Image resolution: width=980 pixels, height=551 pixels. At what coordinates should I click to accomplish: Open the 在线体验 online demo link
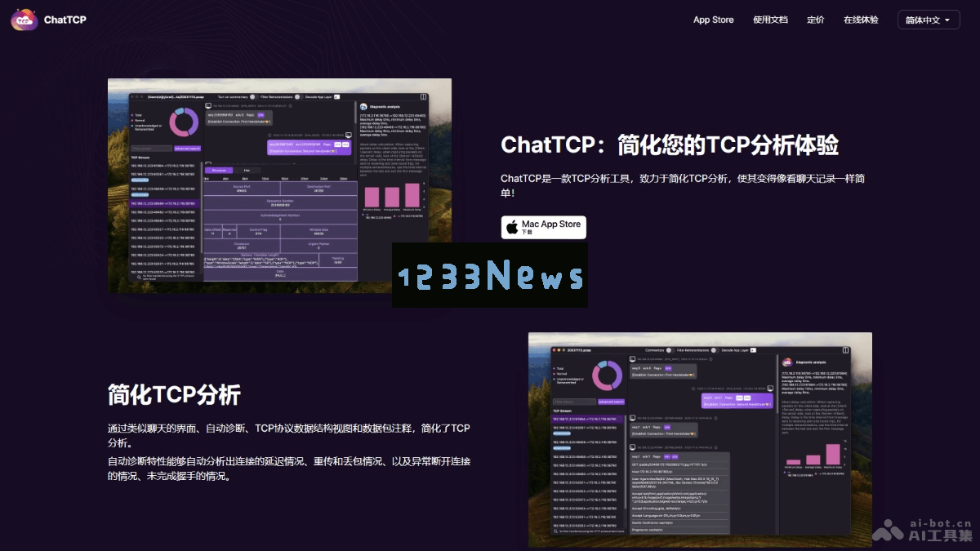tap(861, 20)
